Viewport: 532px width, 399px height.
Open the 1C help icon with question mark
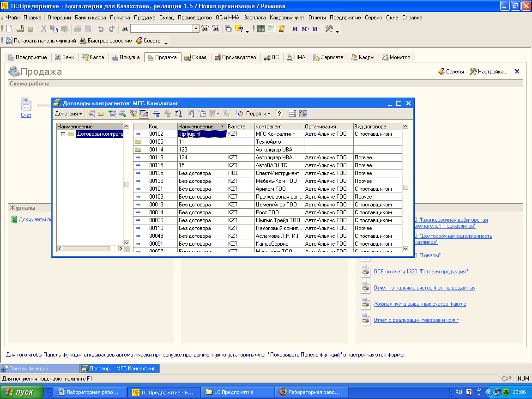(x=239, y=29)
